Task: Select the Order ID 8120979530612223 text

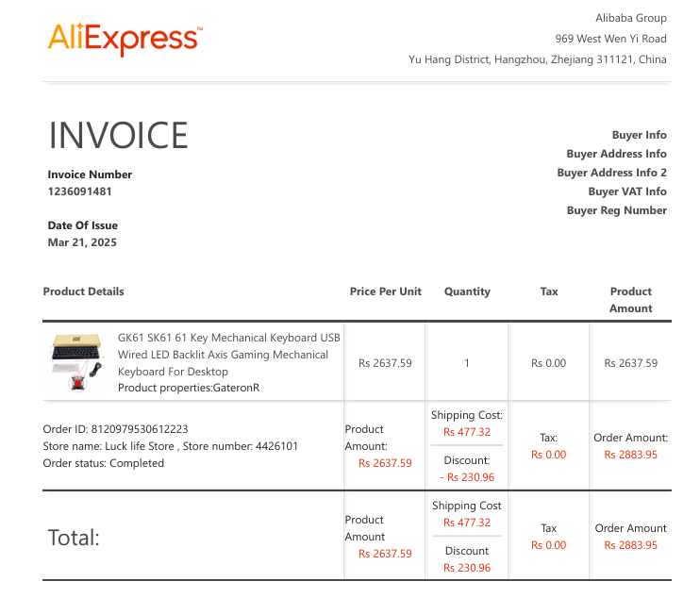Action: click(115, 429)
